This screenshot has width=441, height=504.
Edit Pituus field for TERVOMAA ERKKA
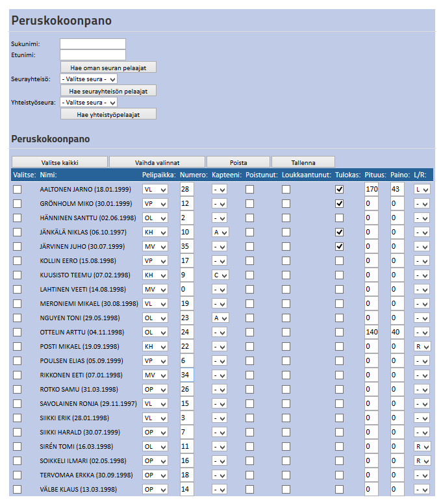point(372,475)
